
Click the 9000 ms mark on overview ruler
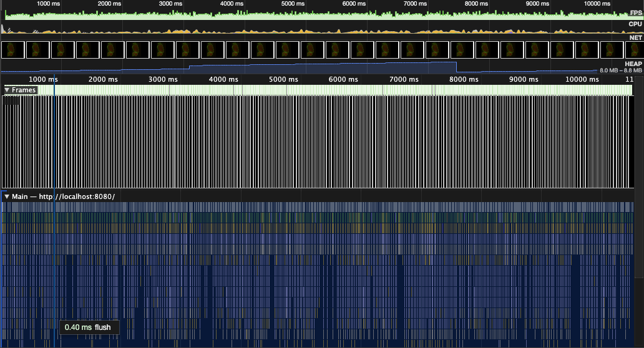pos(537,4)
